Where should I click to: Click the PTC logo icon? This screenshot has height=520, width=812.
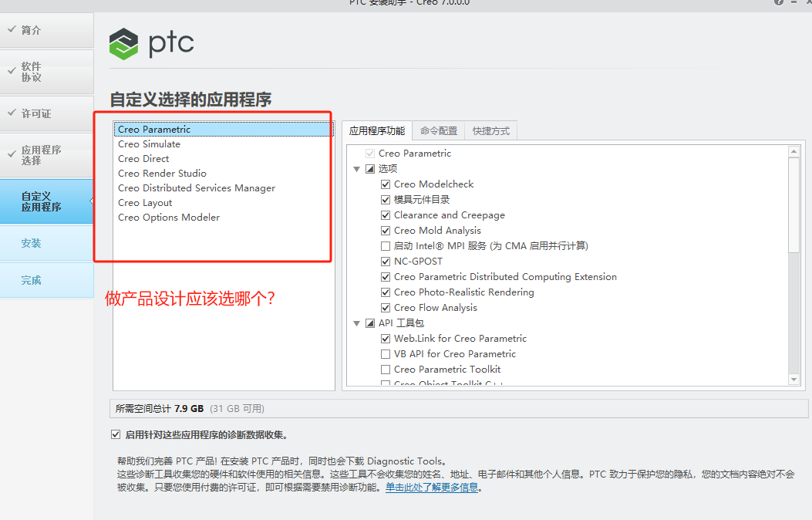point(123,44)
